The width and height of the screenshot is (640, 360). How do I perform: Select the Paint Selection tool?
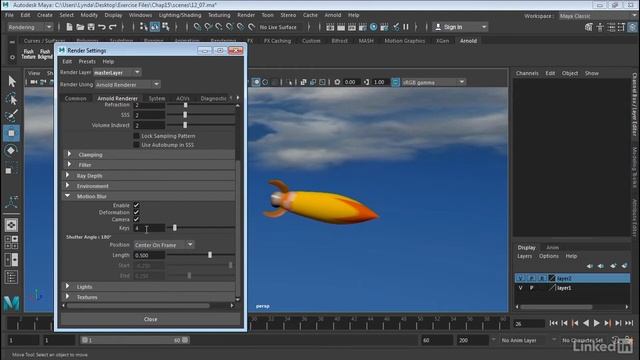(x=11, y=116)
